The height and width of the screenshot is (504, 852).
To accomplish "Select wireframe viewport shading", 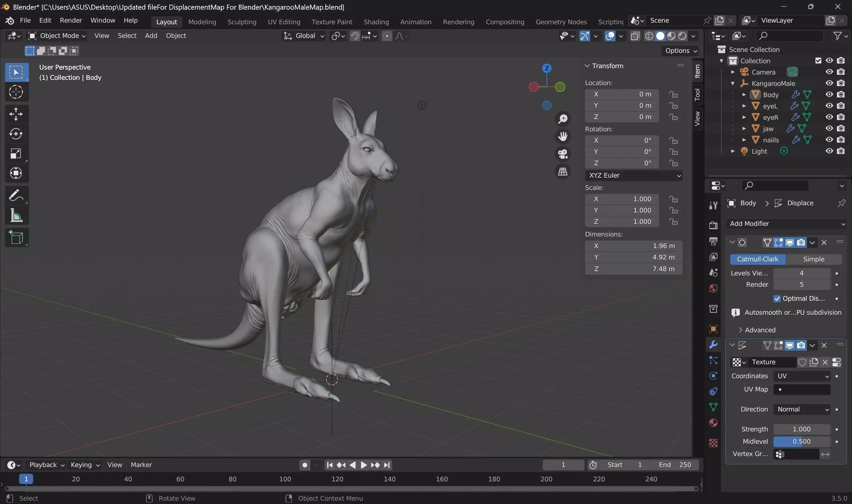I will 649,36.
